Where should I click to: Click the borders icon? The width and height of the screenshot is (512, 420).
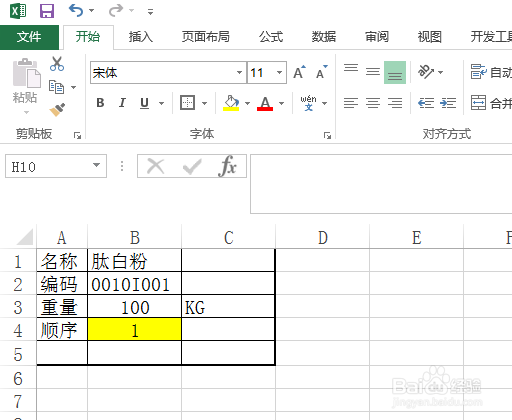(x=187, y=103)
